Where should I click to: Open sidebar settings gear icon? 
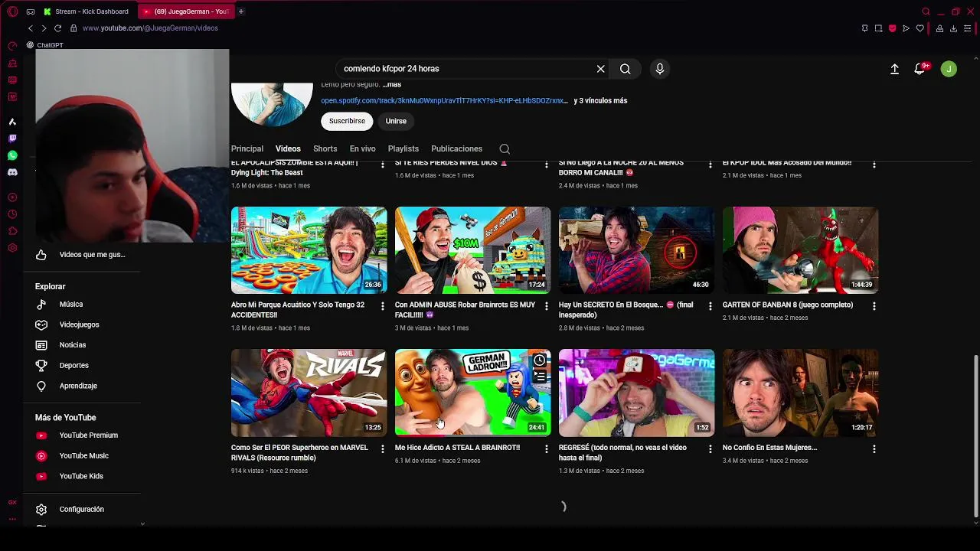[12, 248]
